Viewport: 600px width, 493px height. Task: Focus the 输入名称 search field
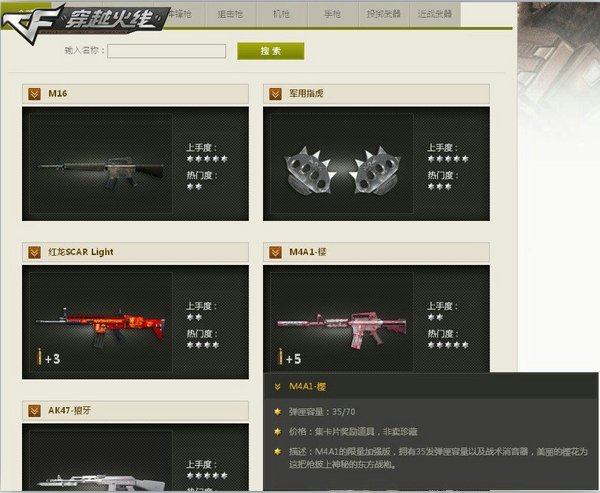tap(166, 51)
